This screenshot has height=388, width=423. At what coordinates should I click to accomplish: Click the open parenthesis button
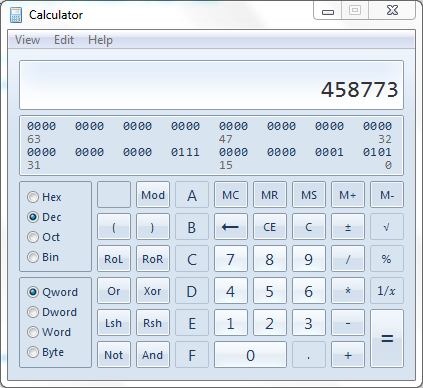click(114, 227)
